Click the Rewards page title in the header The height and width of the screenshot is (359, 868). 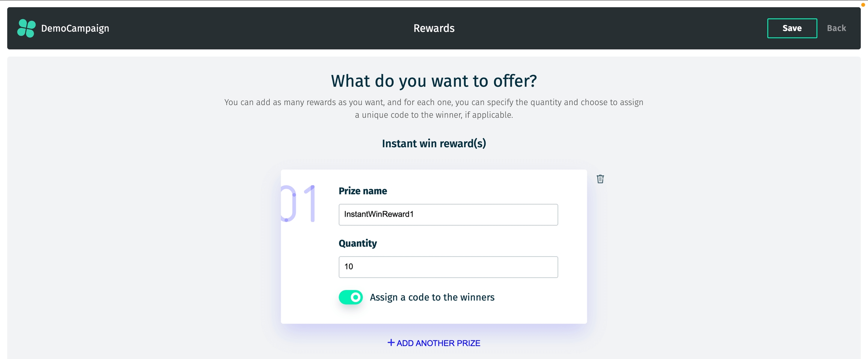434,28
